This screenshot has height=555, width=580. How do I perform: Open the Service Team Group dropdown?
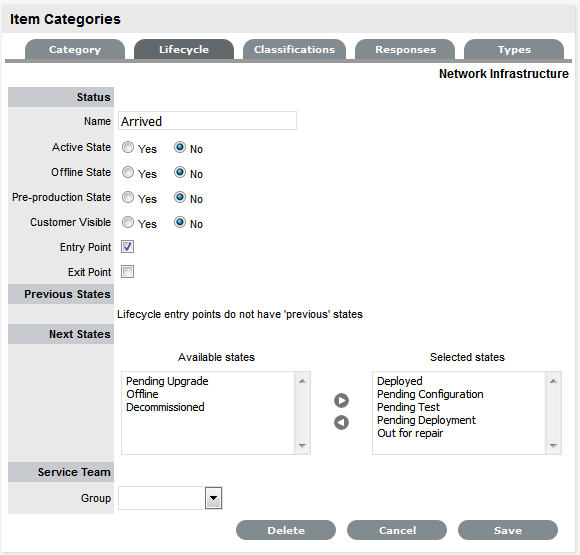click(x=213, y=498)
